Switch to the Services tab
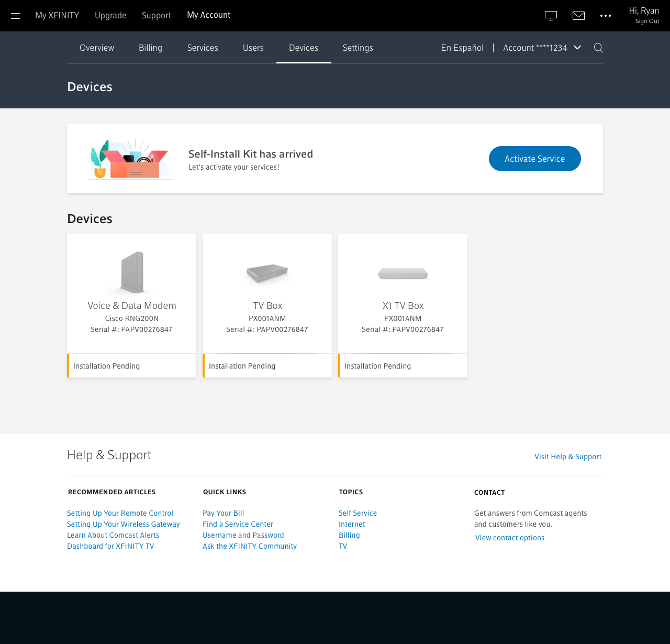Screen dimensions: 670x644 coord(203,48)
